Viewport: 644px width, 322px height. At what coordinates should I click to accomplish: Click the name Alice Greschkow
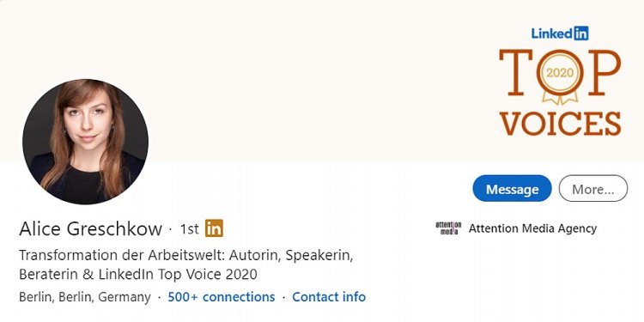coord(91,228)
